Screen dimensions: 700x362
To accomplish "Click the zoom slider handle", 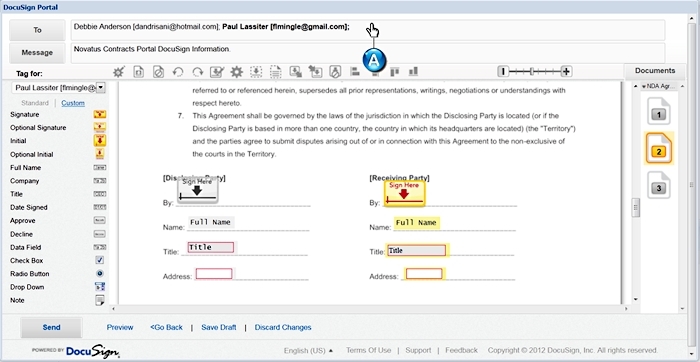I will click(532, 71).
